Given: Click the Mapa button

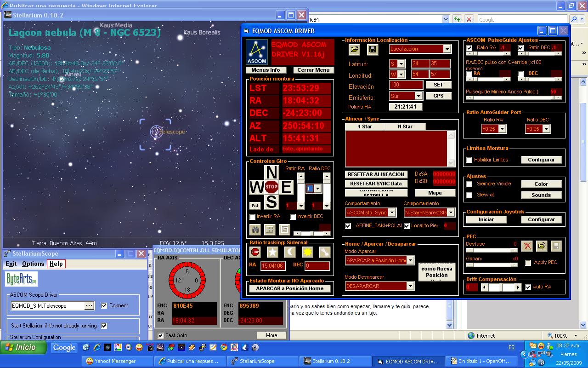Looking at the screenshot, I should coord(435,193).
